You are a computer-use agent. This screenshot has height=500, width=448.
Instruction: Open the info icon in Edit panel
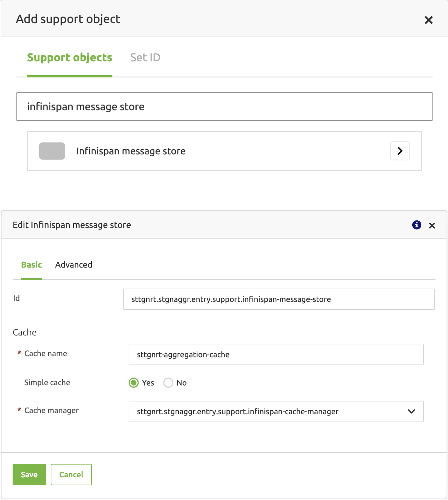pos(416,225)
